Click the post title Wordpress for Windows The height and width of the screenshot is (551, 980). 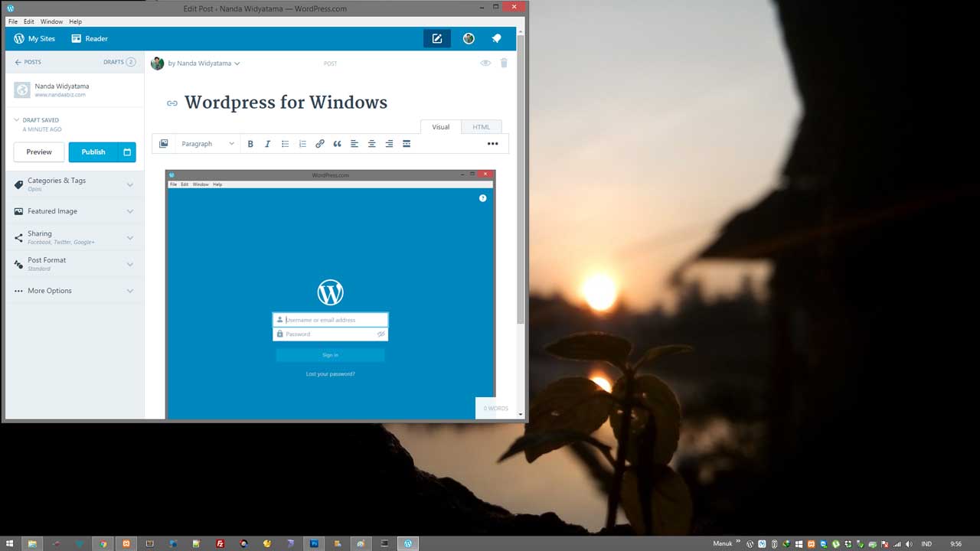(286, 103)
